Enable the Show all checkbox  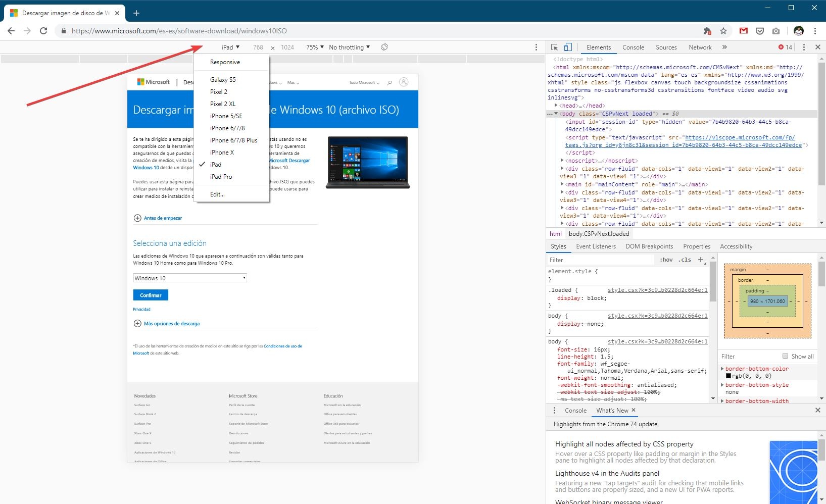[x=785, y=356]
